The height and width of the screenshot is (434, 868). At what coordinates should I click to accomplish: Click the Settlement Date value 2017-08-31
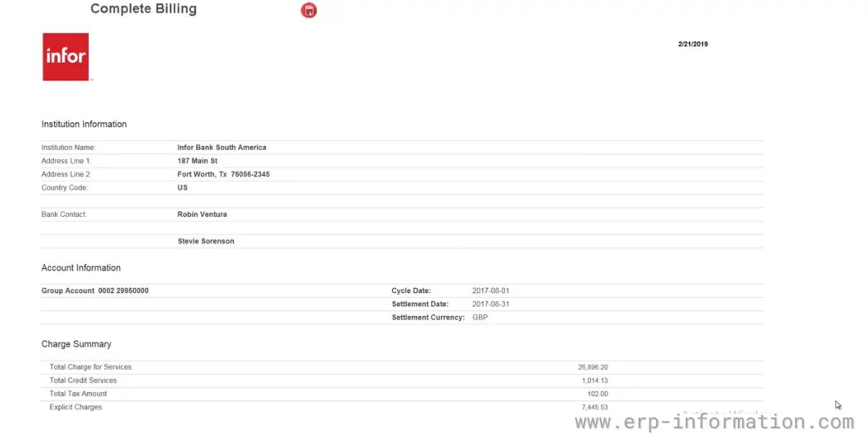tap(490, 304)
